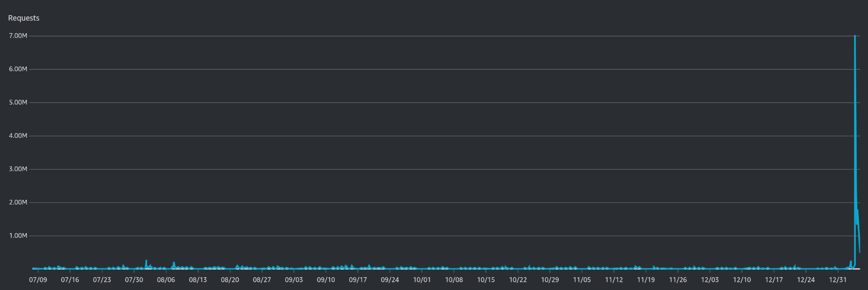Select the 11/05 date label

click(582, 280)
